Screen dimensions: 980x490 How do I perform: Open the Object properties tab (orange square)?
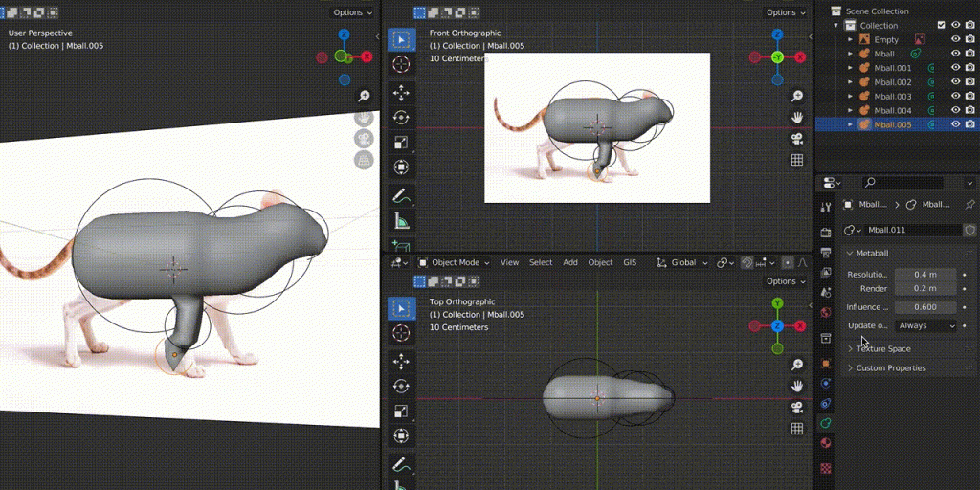[826, 363]
